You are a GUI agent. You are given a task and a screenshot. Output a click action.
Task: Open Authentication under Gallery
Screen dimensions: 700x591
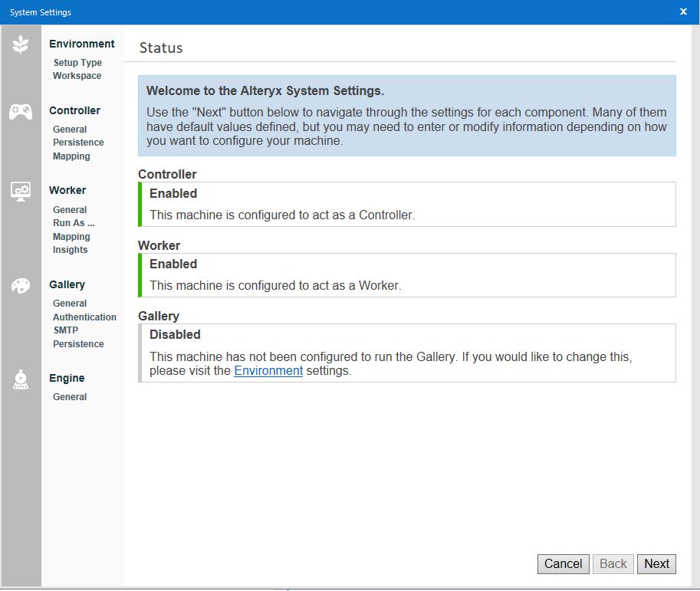click(x=84, y=317)
